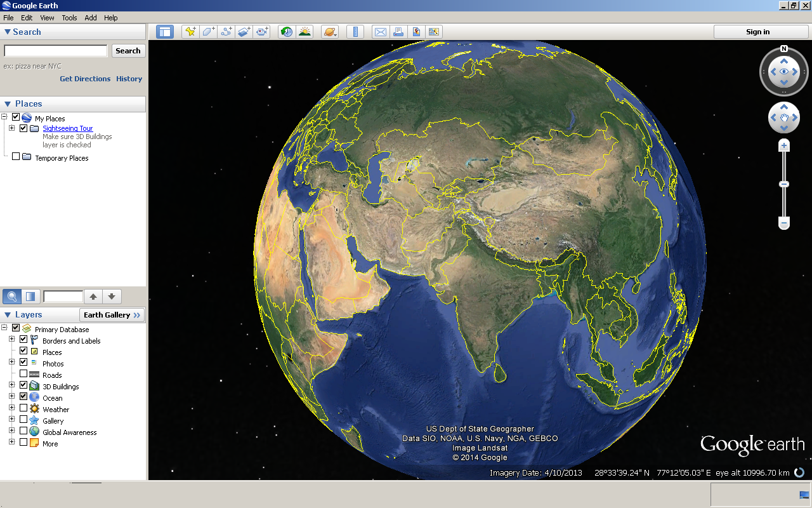The width and height of the screenshot is (812, 508).
Task: Click the zoom in plus on slider
Action: tap(784, 146)
